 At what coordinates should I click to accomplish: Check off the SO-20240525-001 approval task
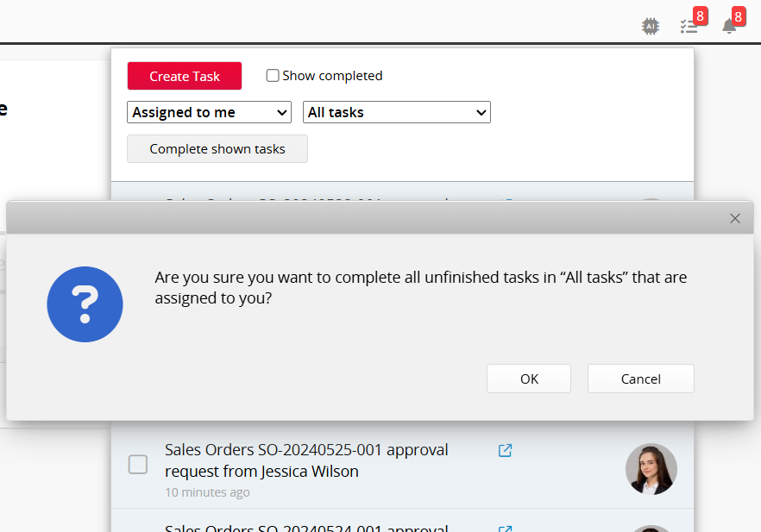point(138,464)
